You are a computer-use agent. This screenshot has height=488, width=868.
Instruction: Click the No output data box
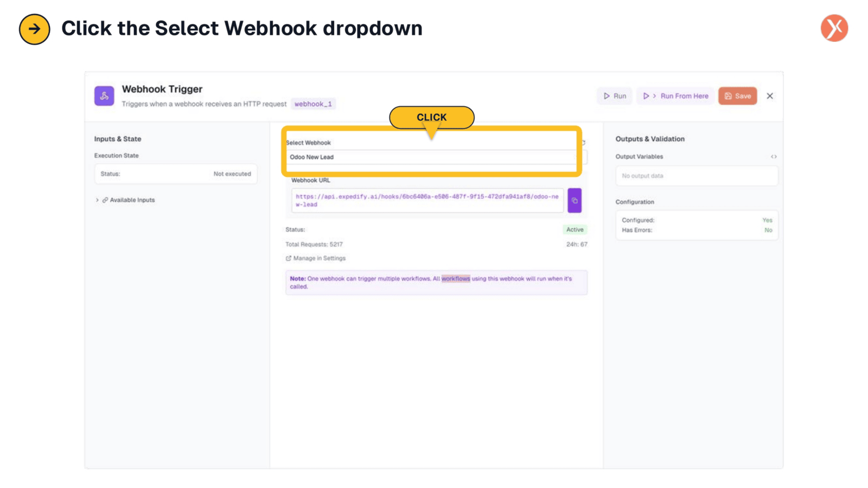click(697, 176)
